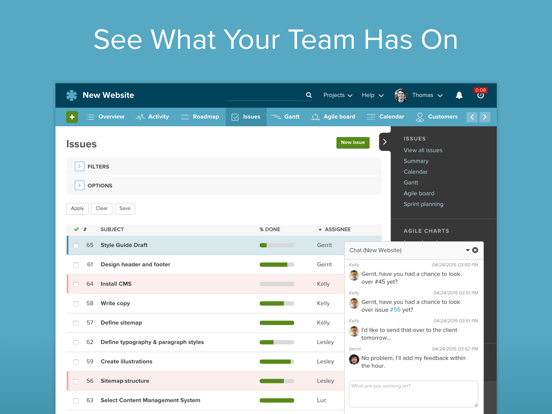Click the New issue button
This screenshot has width=552, height=414.
[353, 143]
